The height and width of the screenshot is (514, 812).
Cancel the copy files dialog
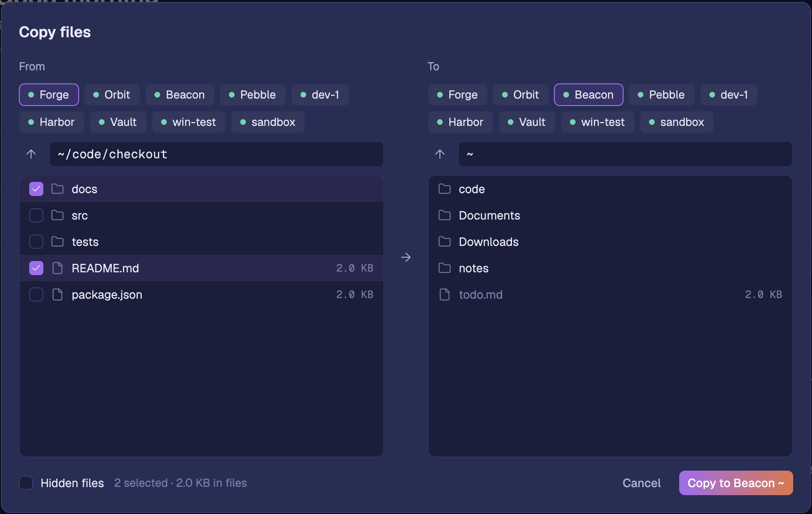(x=641, y=483)
